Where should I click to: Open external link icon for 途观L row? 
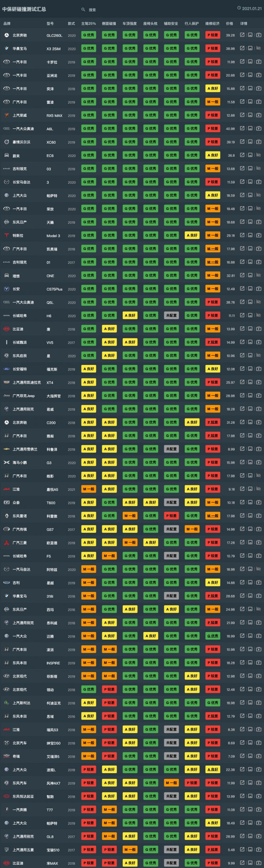(242, 769)
